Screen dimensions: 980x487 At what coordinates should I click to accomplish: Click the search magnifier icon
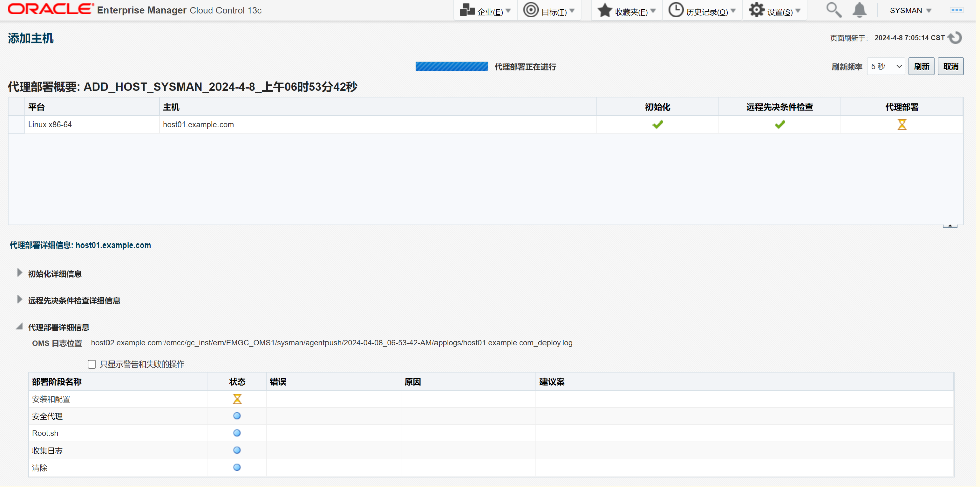(834, 10)
